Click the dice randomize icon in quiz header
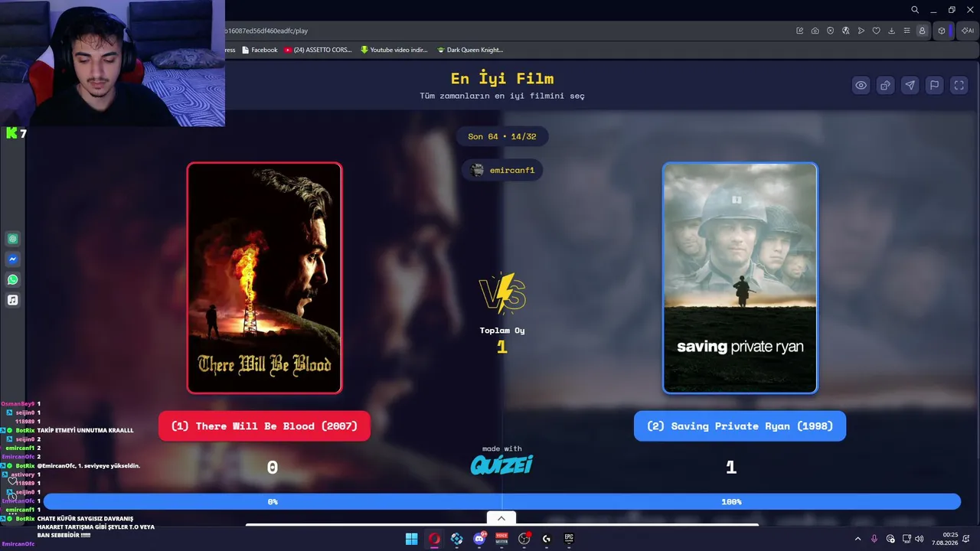980x551 pixels. click(x=885, y=85)
